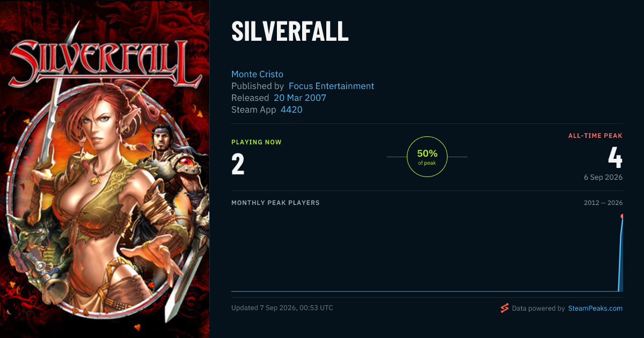Open the Monte Cristo developer link
Viewport: 644px width, 338px height.
tap(257, 74)
